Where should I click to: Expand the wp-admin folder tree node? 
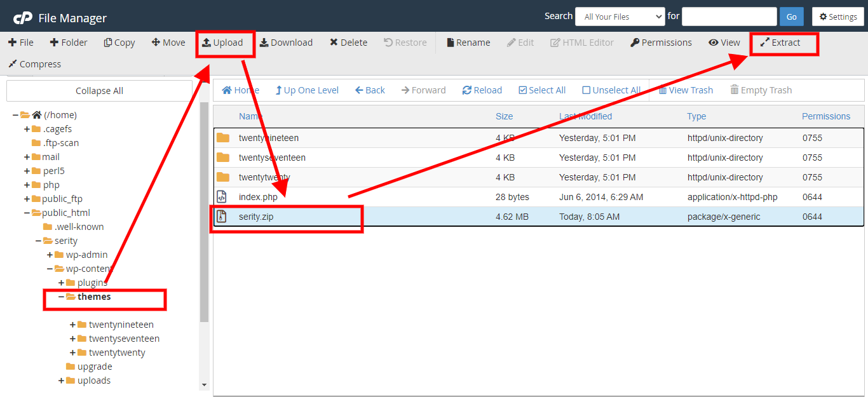(50, 255)
